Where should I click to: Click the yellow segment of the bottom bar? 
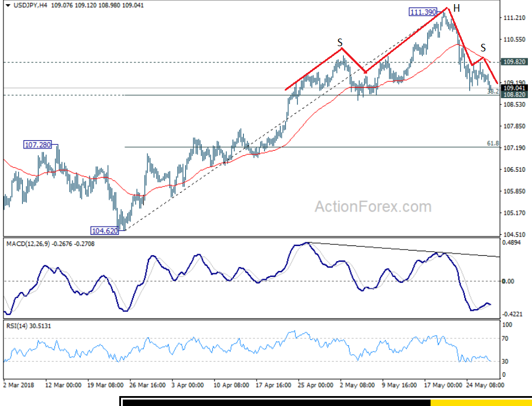click(481, 402)
